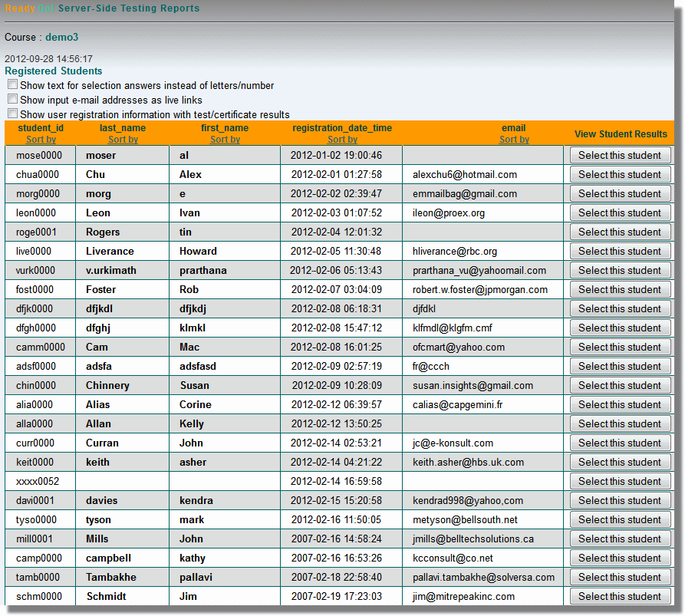Click email robert.w.foster@jpmorgan.com
Screen dimensions: 685x616
[480, 290]
